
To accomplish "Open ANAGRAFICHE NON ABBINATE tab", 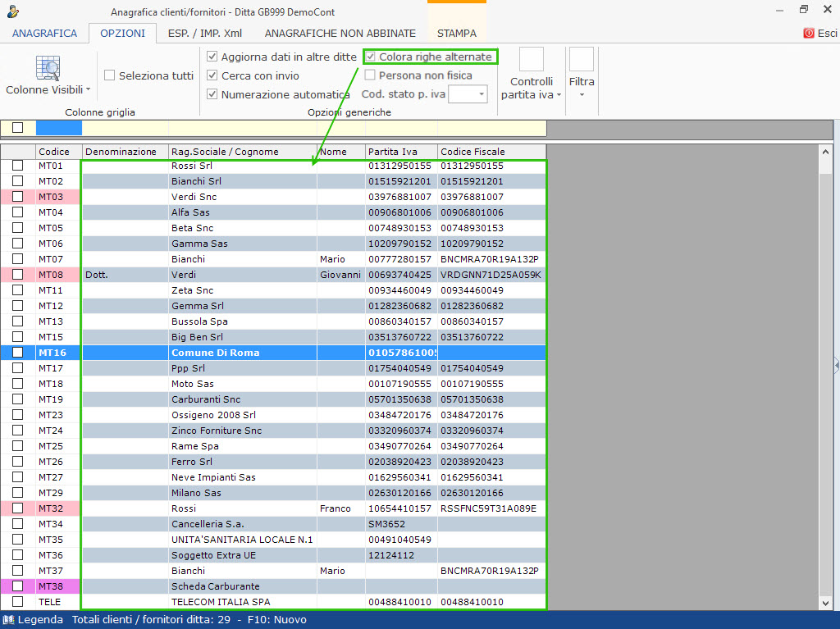I will [340, 34].
